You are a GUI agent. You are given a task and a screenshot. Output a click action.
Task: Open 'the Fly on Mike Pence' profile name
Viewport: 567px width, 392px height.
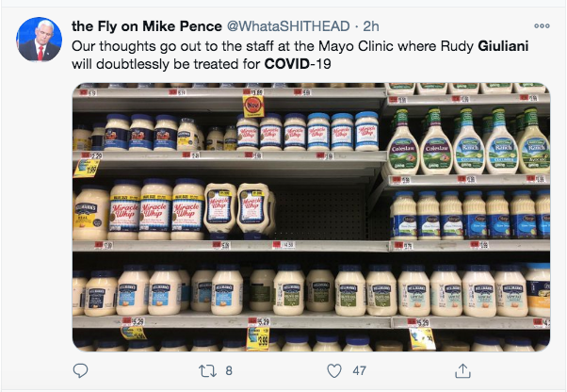[136, 25]
